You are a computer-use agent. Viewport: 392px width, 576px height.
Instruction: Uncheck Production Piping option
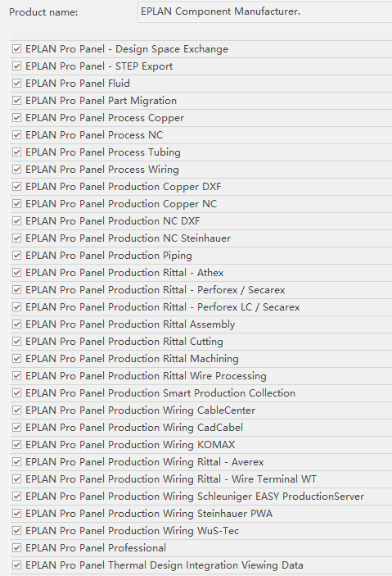(x=17, y=256)
